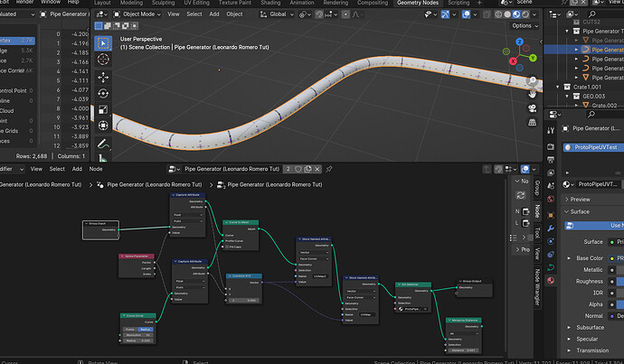
Task: Open the World properties red globe tab
Action: [551, 199]
